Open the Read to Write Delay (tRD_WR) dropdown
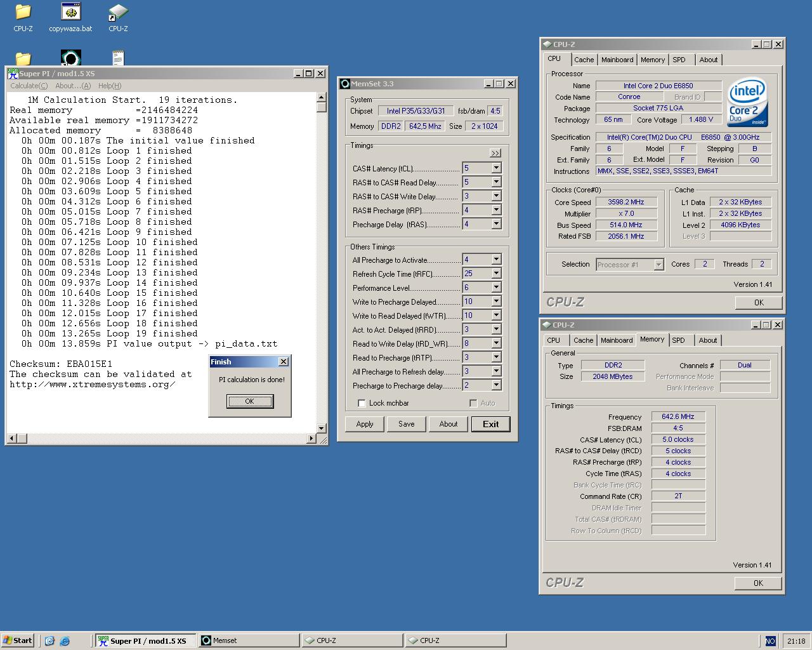The image size is (812, 650). click(x=496, y=343)
